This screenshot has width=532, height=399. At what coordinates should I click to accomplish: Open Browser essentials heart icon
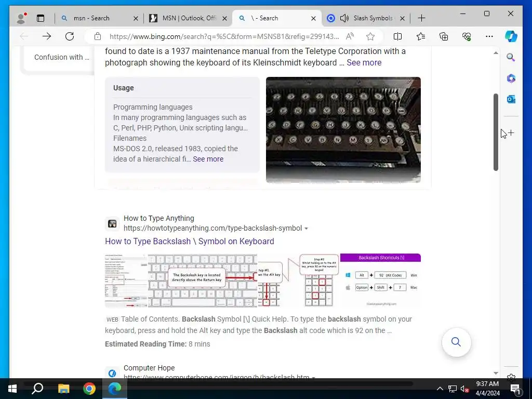click(x=467, y=36)
